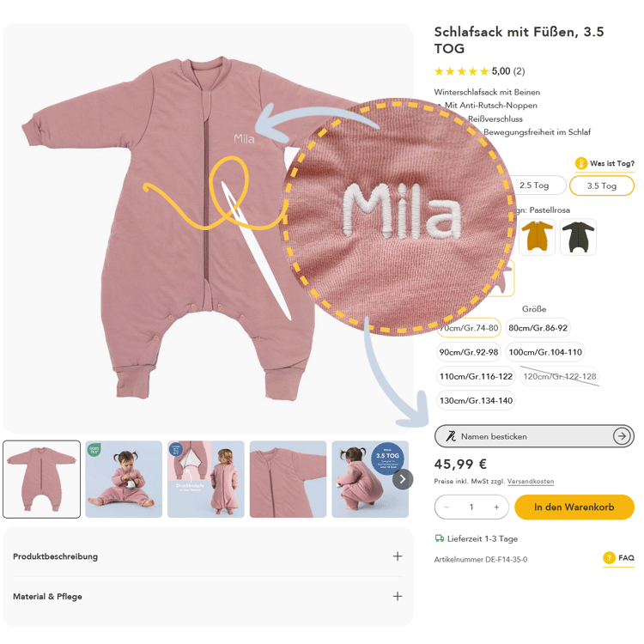The height and width of the screenshot is (644, 644).
Task: Click the next thumbnails arrow
Action: [x=403, y=479]
